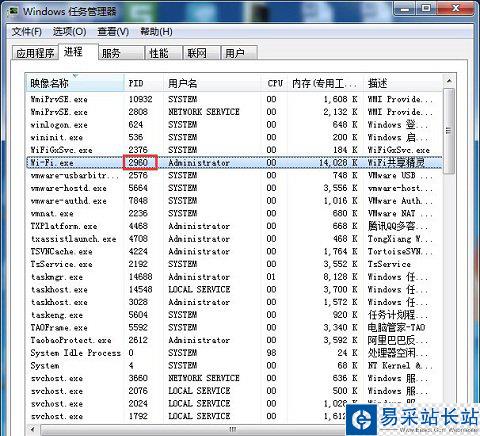The height and width of the screenshot is (436, 480).
Task: Click the horizontal scrollbar left arrow
Action: click(x=33, y=429)
